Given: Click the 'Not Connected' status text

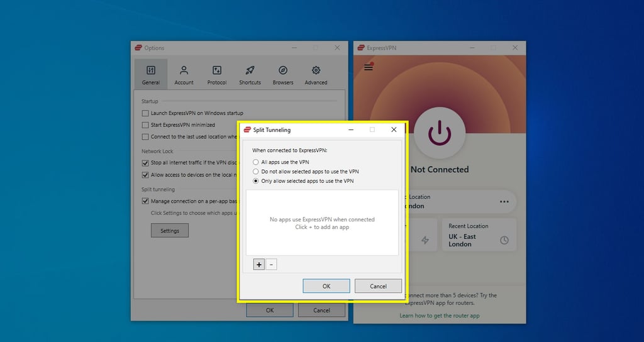Looking at the screenshot, I should click(440, 170).
